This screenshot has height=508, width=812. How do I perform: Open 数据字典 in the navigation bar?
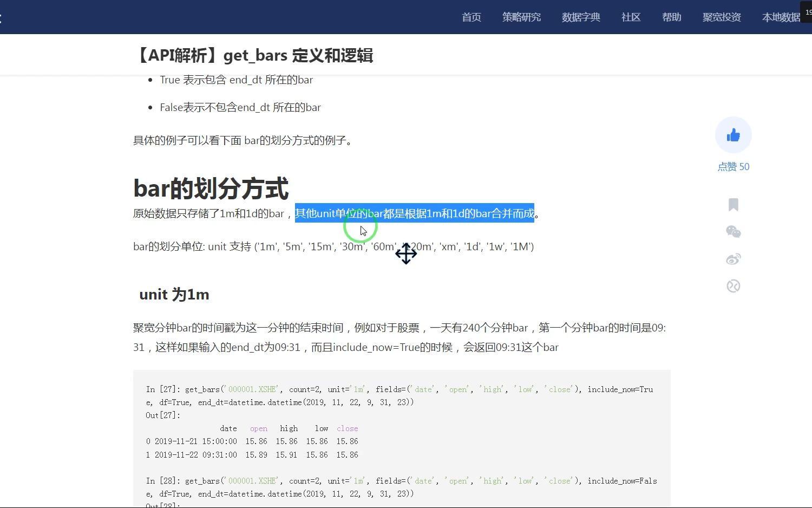click(581, 17)
